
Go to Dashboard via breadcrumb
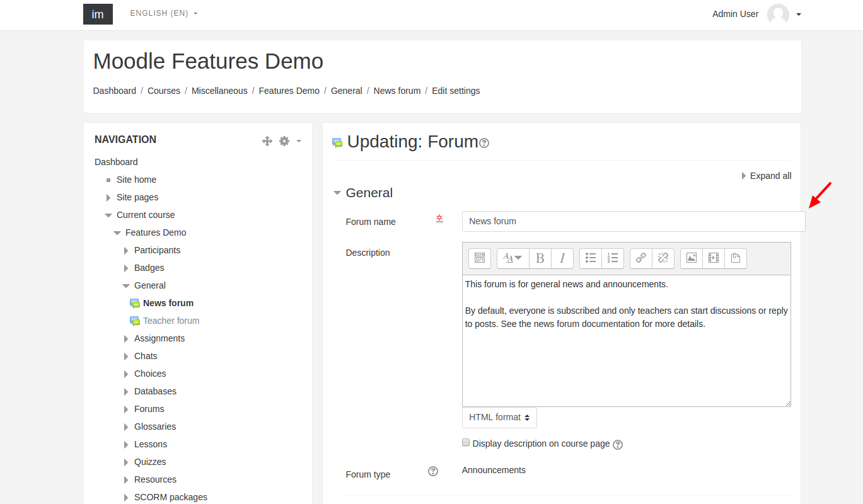(115, 91)
